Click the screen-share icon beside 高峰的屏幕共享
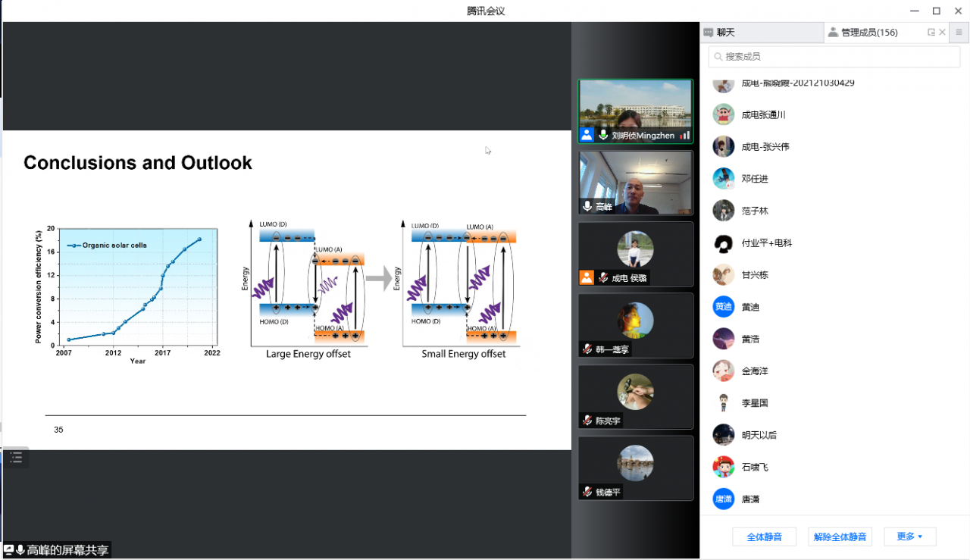The height and width of the screenshot is (560, 970). 9,550
